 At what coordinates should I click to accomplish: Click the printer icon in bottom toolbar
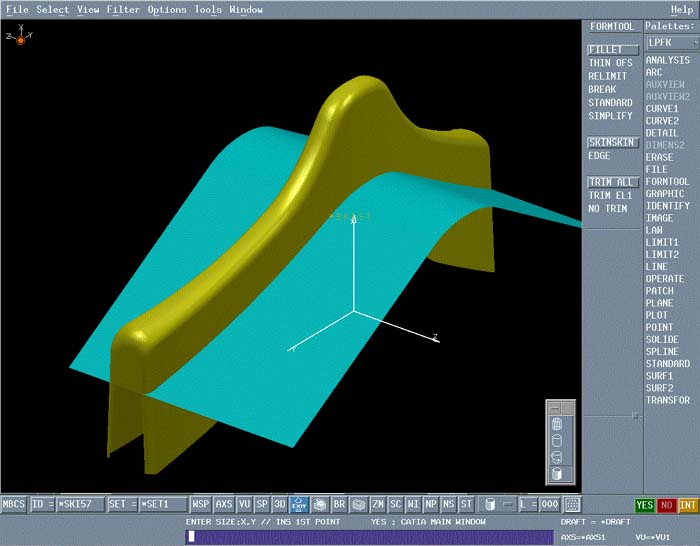coord(319,505)
